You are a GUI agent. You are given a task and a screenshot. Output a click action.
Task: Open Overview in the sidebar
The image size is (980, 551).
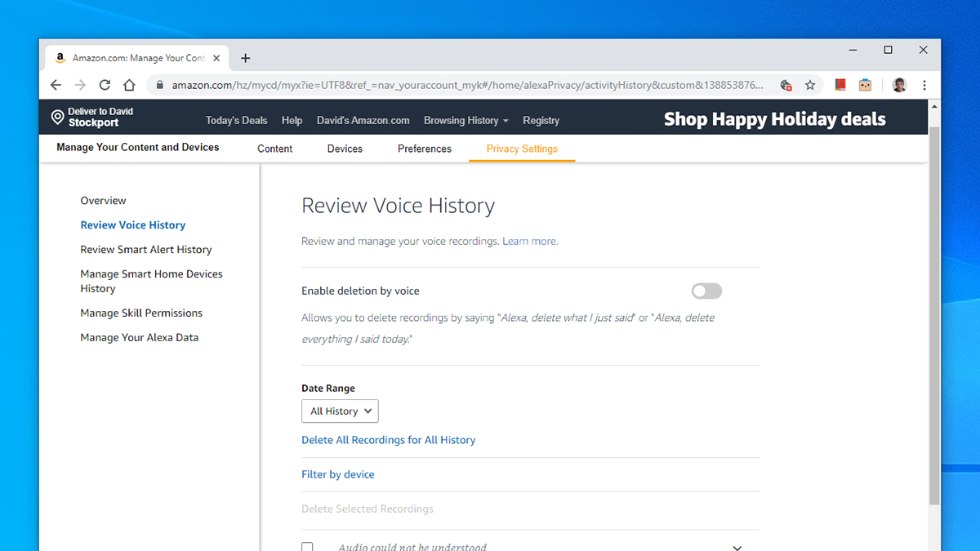[x=103, y=200]
